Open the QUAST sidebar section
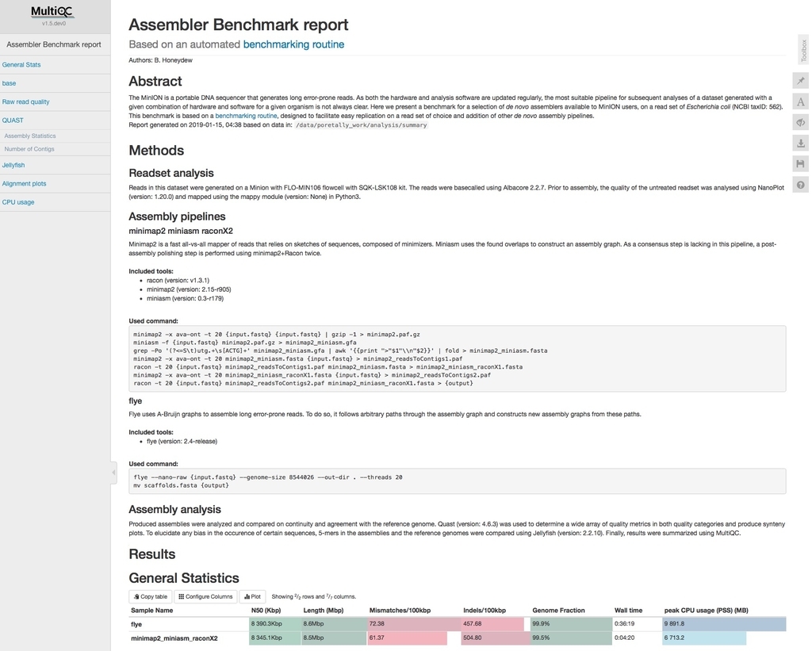The width and height of the screenshot is (812, 651). tap(13, 121)
